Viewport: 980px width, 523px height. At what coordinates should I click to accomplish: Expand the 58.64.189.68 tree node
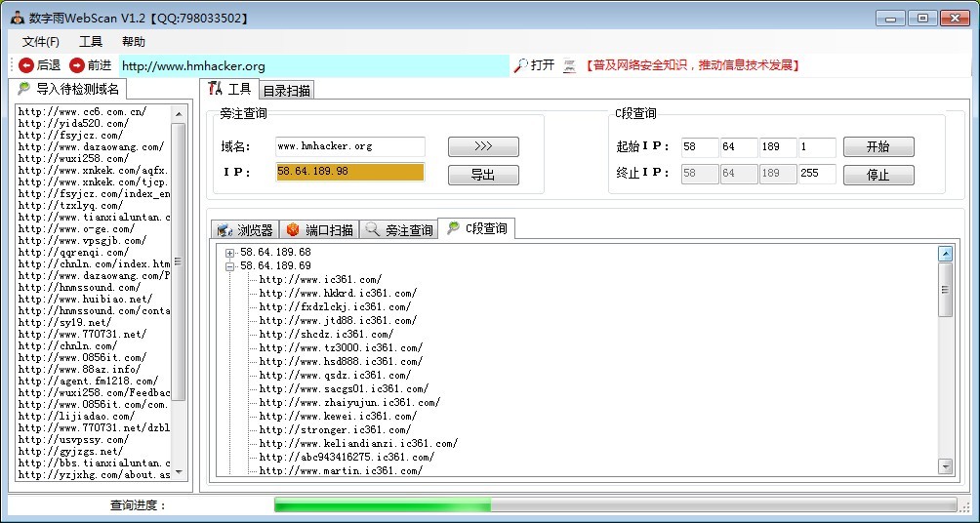coord(230,253)
